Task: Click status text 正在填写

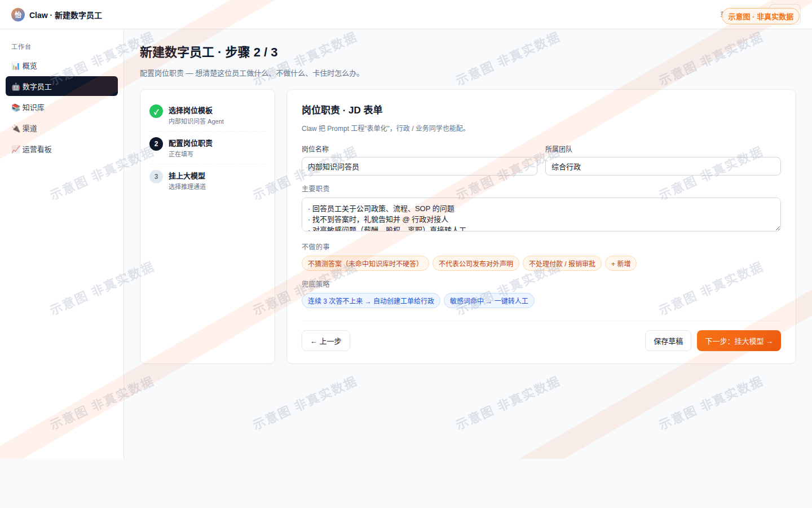Action: (181, 154)
